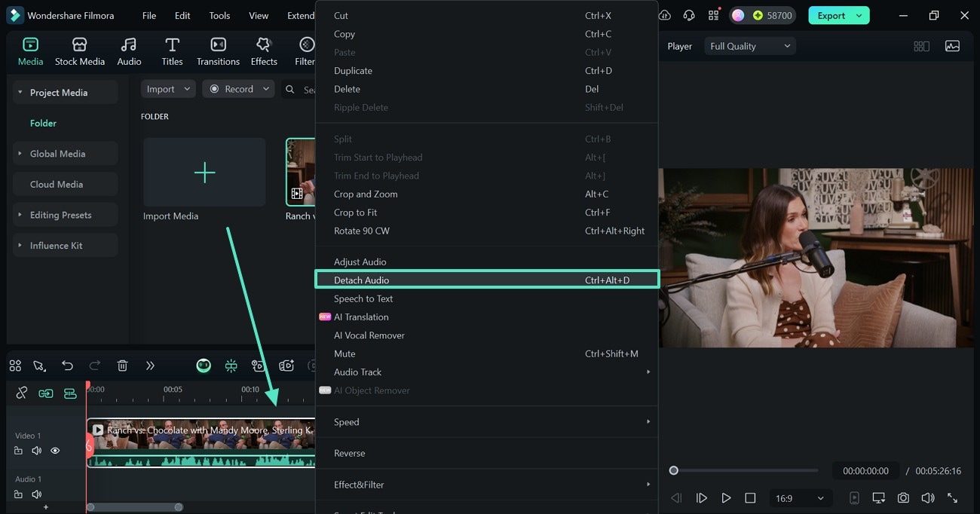Open the Full Quality playback dropdown
Image resolution: width=980 pixels, height=514 pixels.
(750, 46)
